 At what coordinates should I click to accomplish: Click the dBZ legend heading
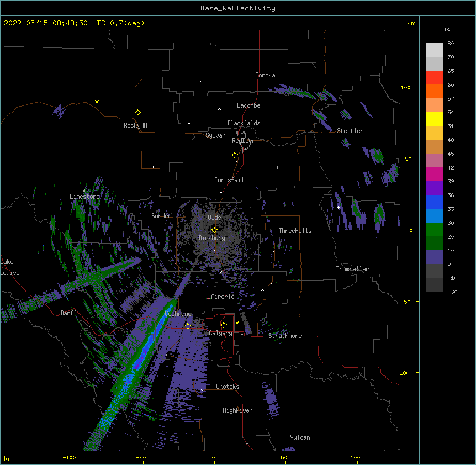(x=447, y=30)
